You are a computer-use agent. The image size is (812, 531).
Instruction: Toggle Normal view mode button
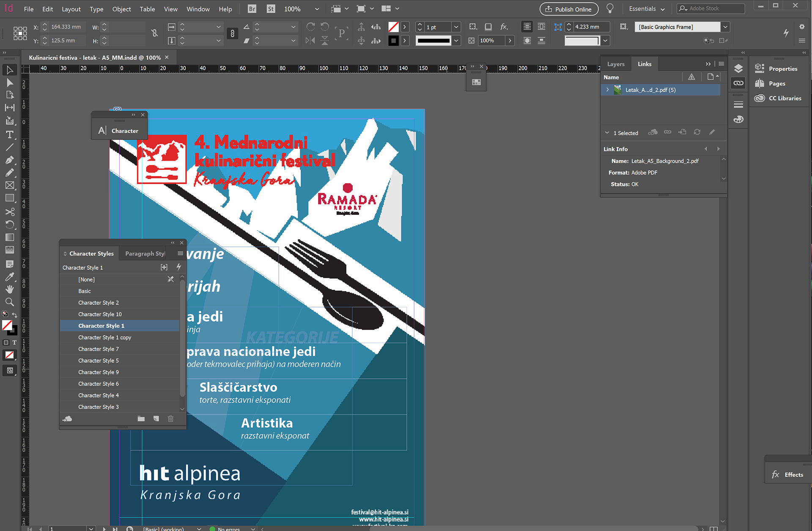pyautogui.click(x=10, y=371)
